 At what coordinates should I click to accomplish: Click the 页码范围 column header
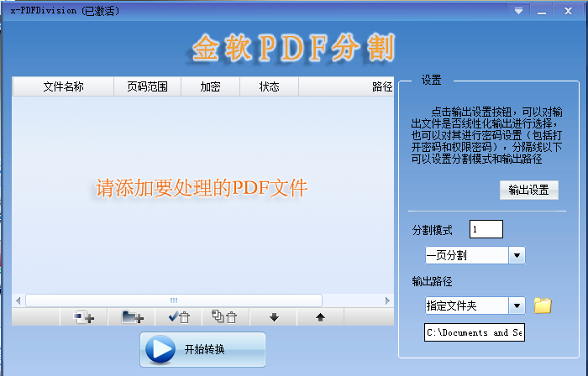(147, 86)
